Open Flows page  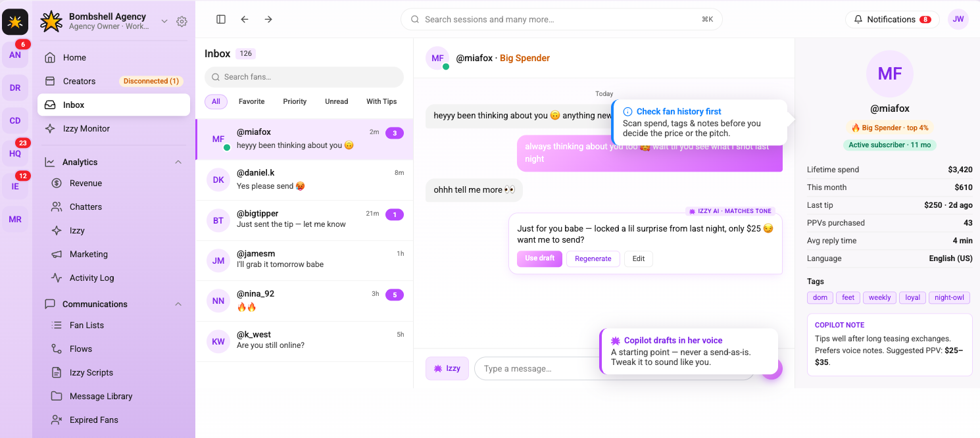pos(117,349)
